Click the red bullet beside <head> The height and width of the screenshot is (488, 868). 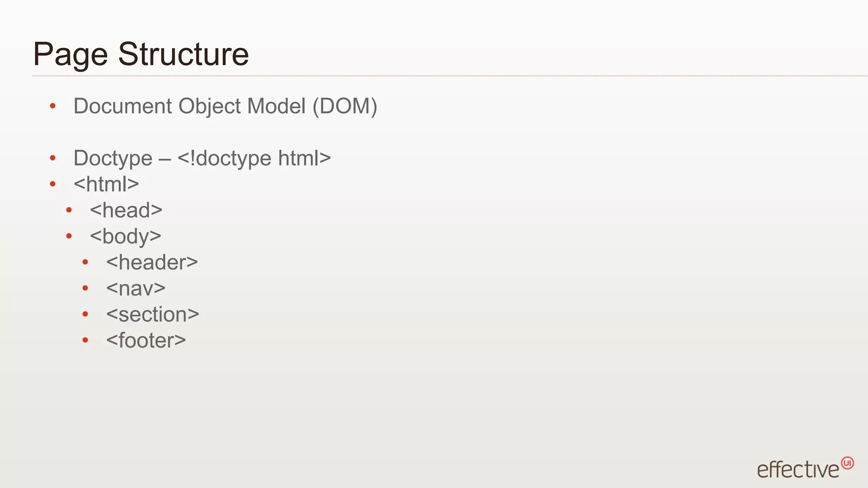point(69,210)
